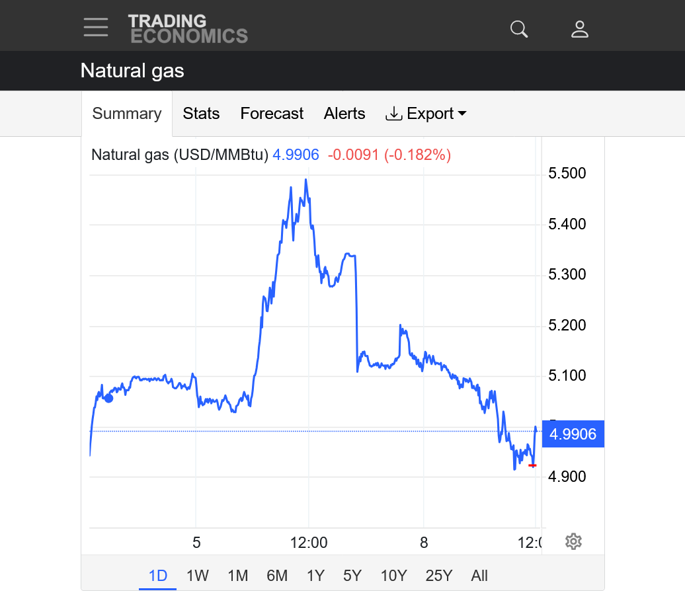Screen dimensions: 685x616
Task: Show the 25Y chart range
Action: [x=439, y=576]
